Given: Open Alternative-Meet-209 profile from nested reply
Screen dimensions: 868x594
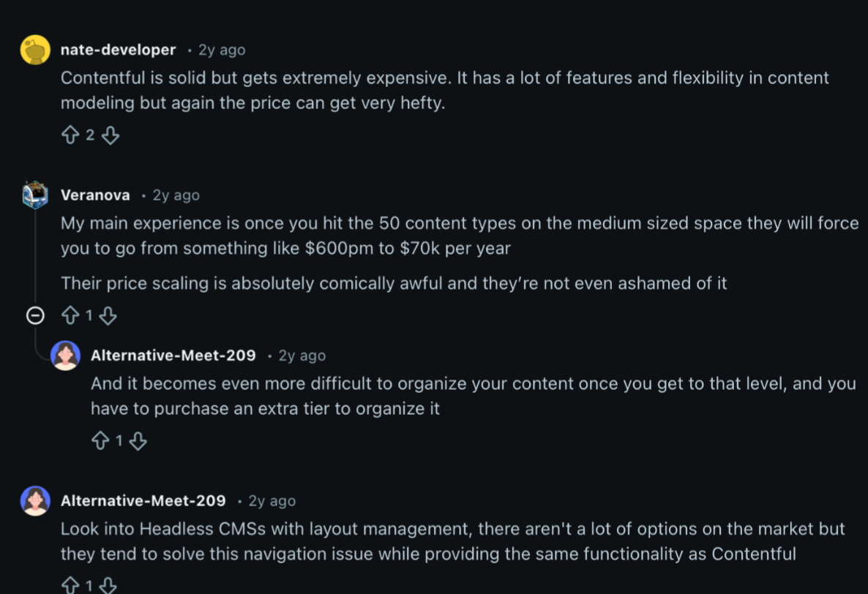Looking at the screenshot, I should pyautogui.click(x=173, y=356).
